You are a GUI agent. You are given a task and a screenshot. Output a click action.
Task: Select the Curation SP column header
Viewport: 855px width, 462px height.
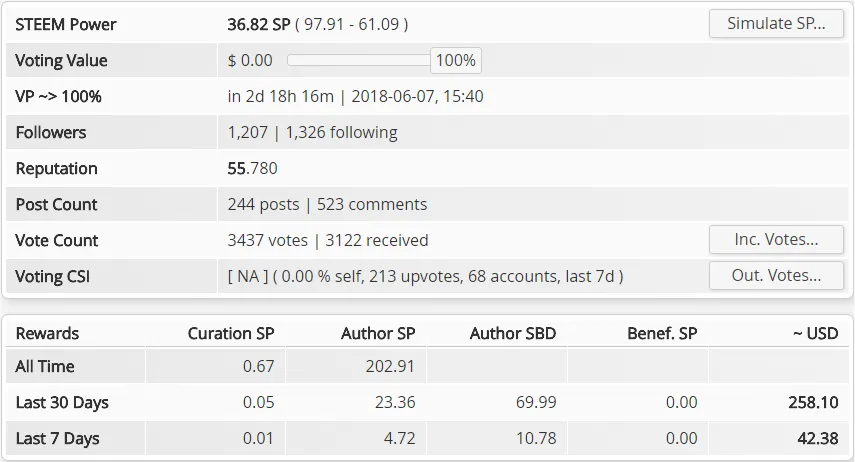(x=231, y=333)
